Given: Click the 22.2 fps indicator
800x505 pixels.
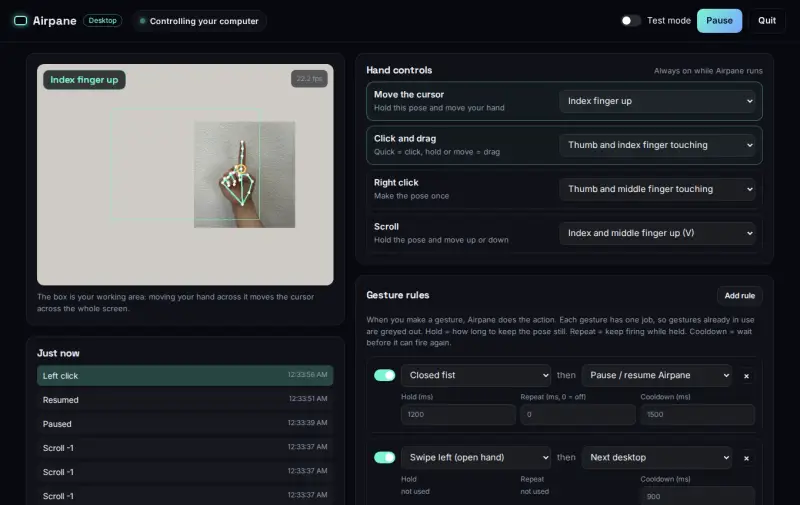Looking at the screenshot, I should point(309,79).
